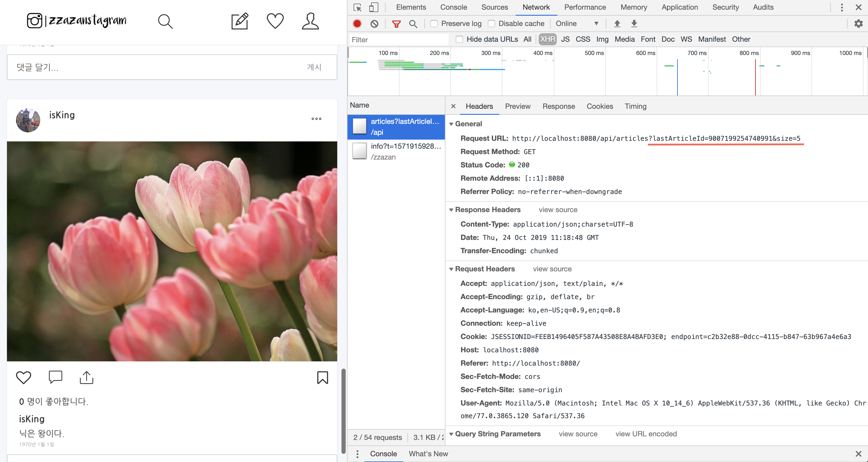Screen dimensions: 868x462
Task: Check the Disable cache checkbox
Action: (x=491, y=24)
